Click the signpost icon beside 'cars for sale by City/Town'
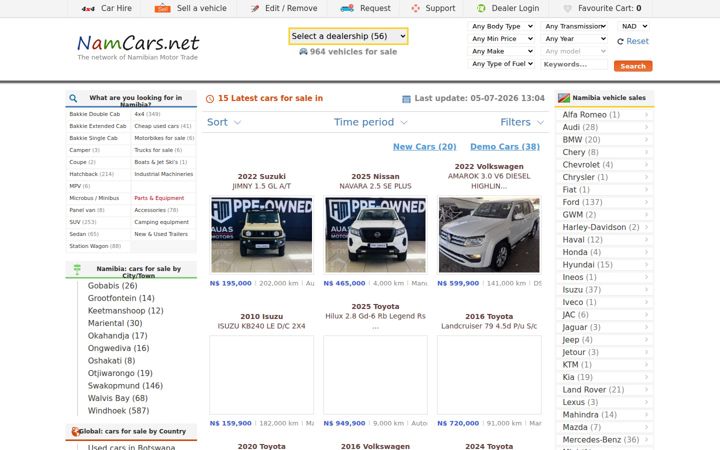The image size is (720, 450). click(77, 270)
